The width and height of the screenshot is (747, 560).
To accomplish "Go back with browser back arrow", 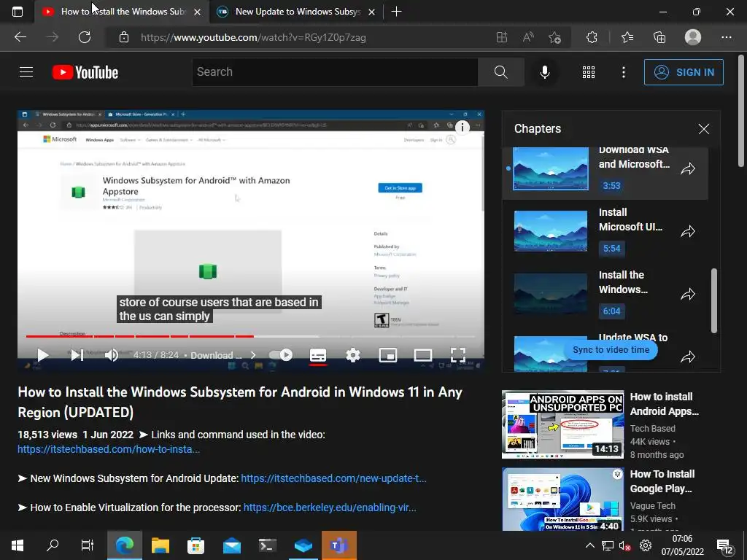I will (20, 37).
